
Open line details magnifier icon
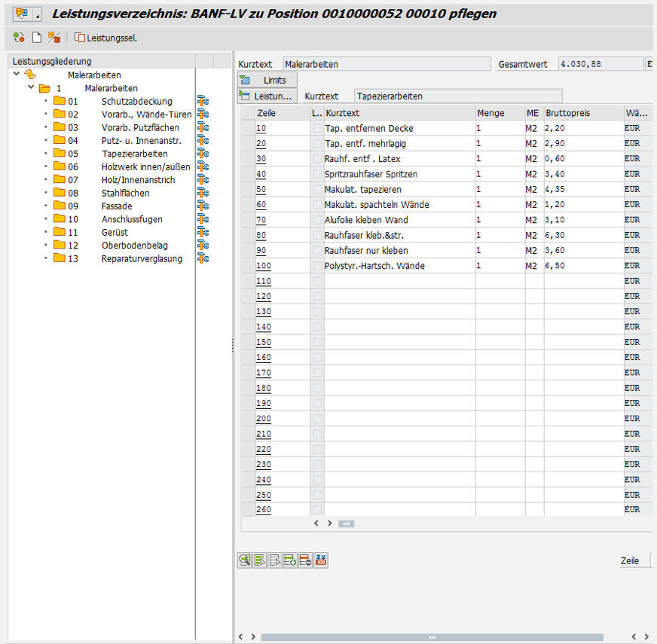(x=244, y=560)
